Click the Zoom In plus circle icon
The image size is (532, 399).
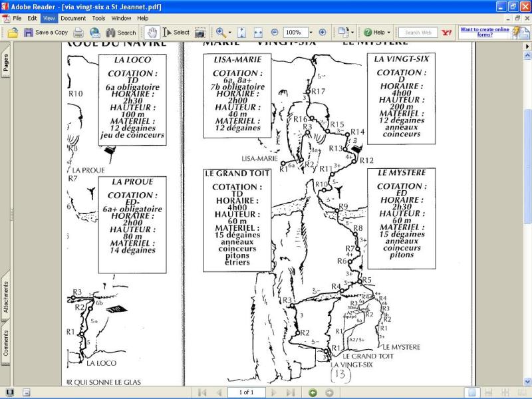tap(323, 32)
